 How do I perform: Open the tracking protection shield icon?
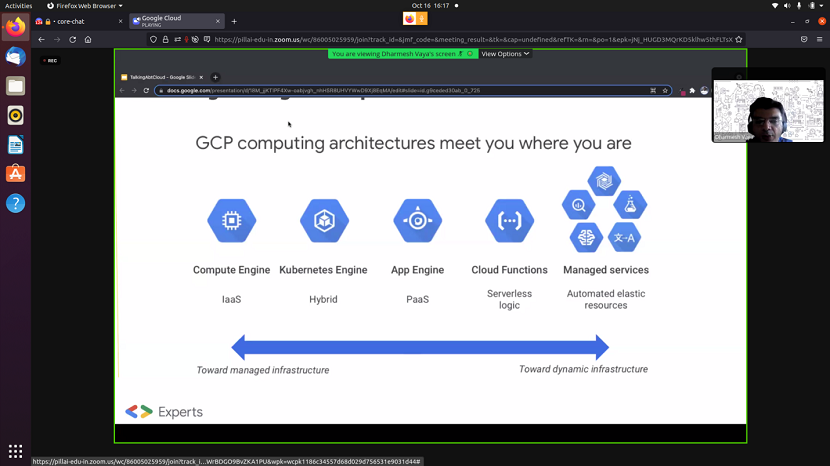pyautogui.click(x=154, y=39)
